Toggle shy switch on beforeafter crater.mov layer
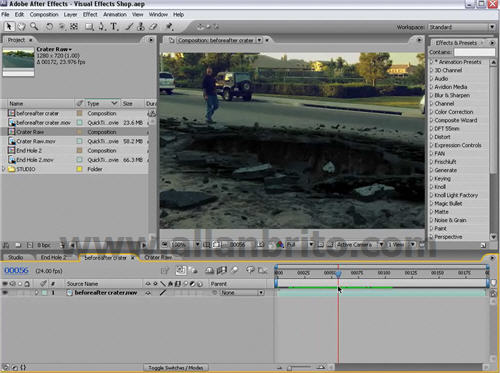The height and width of the screenshot is (373, 500). pyautogui.click(x=148, y=293)
